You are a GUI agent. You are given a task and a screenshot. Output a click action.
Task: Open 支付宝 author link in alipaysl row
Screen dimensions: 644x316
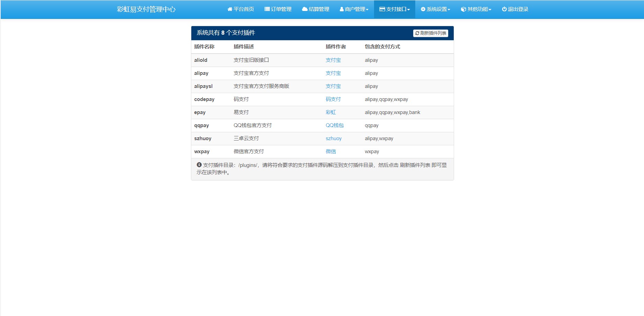pyautogui.click(x=333, y=86)
